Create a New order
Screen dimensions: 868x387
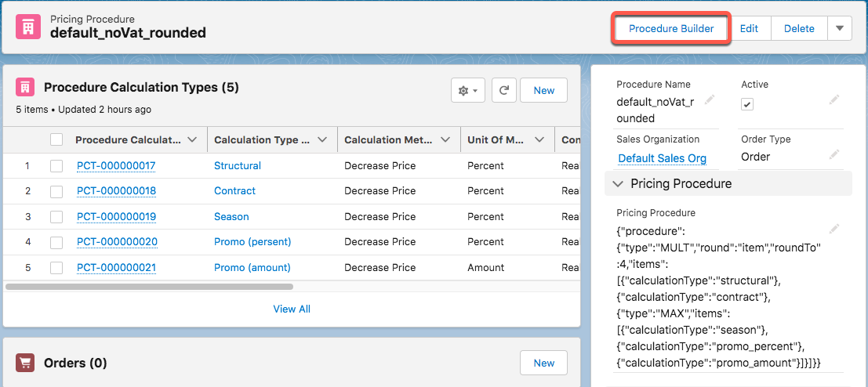pos(543,363)
